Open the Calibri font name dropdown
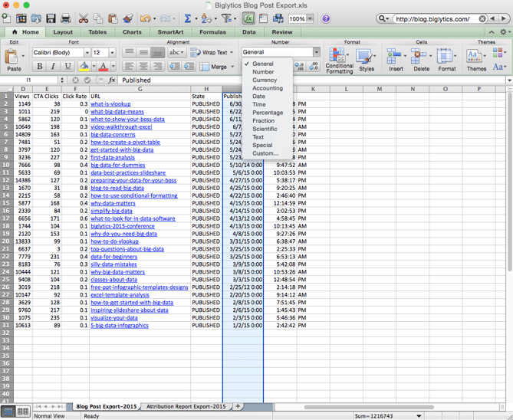The image size is (513, 420). point(86,53)
